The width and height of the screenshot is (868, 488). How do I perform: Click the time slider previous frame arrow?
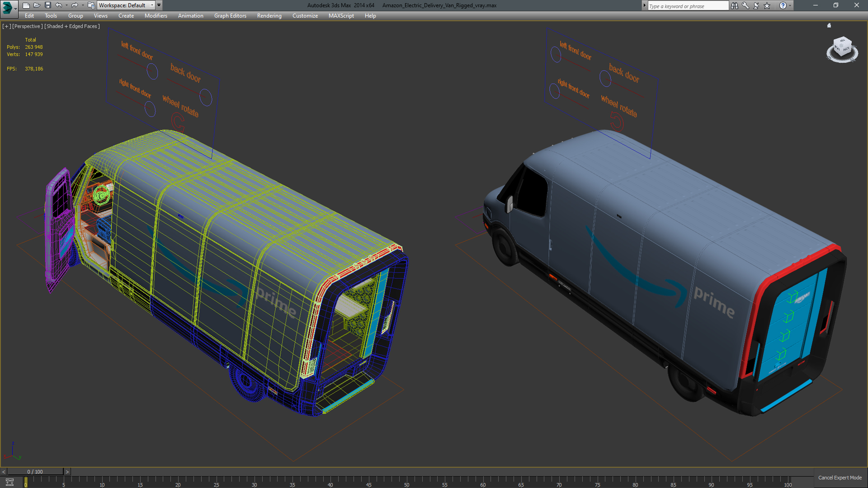point(4,472)
